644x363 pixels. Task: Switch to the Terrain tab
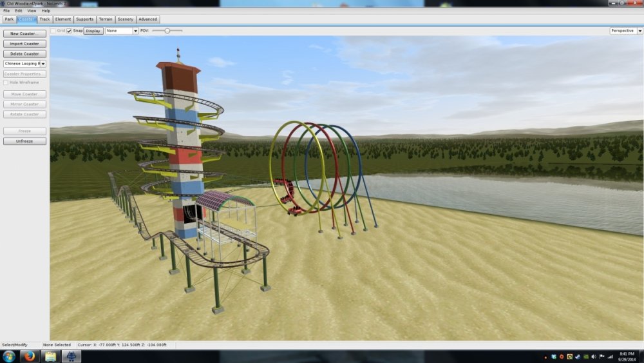[x=106, y=19]
